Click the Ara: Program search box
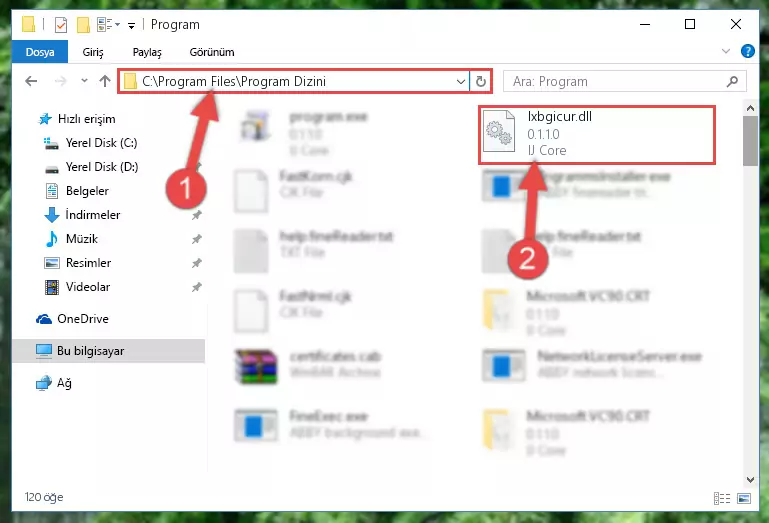Image resolution: width=769 pixels, height=523 pixels. pyautogui.click(x=624, y=81)
